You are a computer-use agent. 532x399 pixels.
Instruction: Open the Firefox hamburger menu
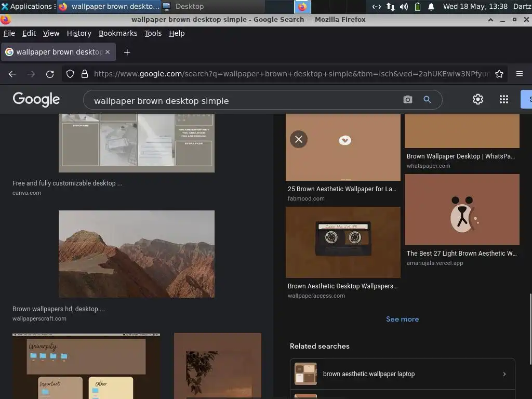(520, 74)
